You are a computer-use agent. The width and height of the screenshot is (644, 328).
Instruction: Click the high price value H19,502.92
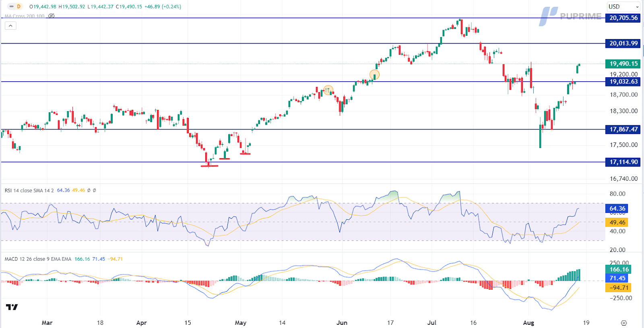tap(72, 7)
